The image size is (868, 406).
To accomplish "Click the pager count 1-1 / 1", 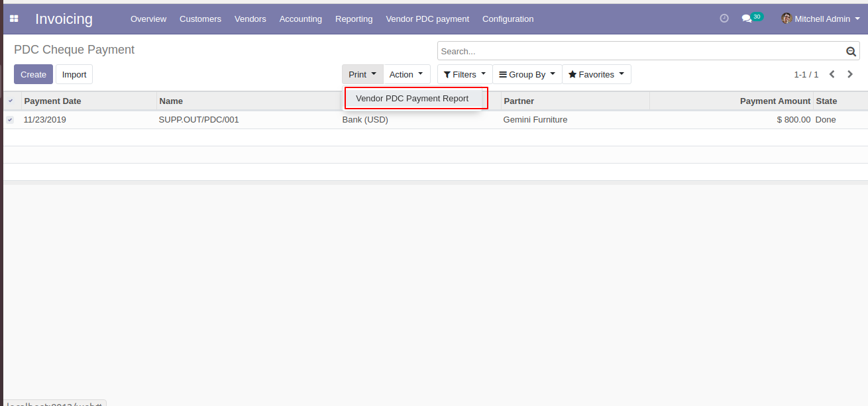I will 806,75.
